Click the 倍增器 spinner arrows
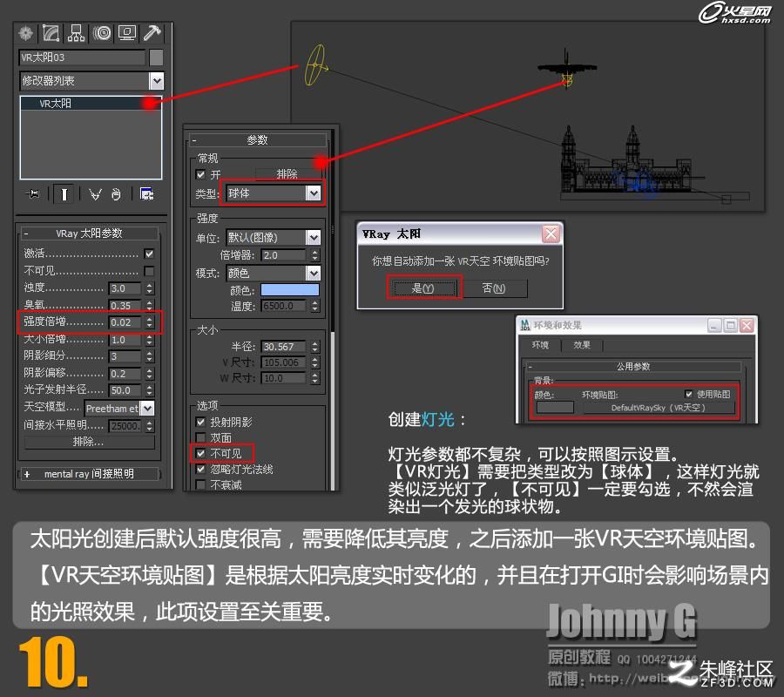Screen dimensions: 784x697 [314, 255]
